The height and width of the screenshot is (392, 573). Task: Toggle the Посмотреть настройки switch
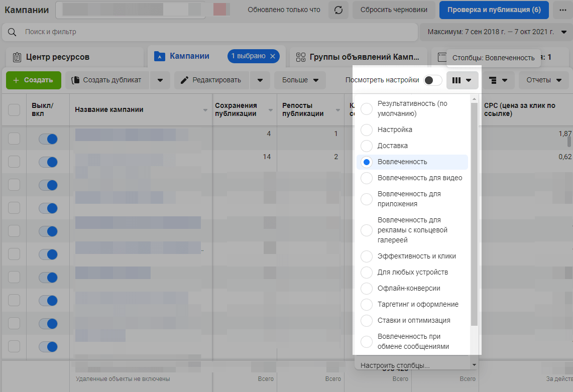(432, 80)
